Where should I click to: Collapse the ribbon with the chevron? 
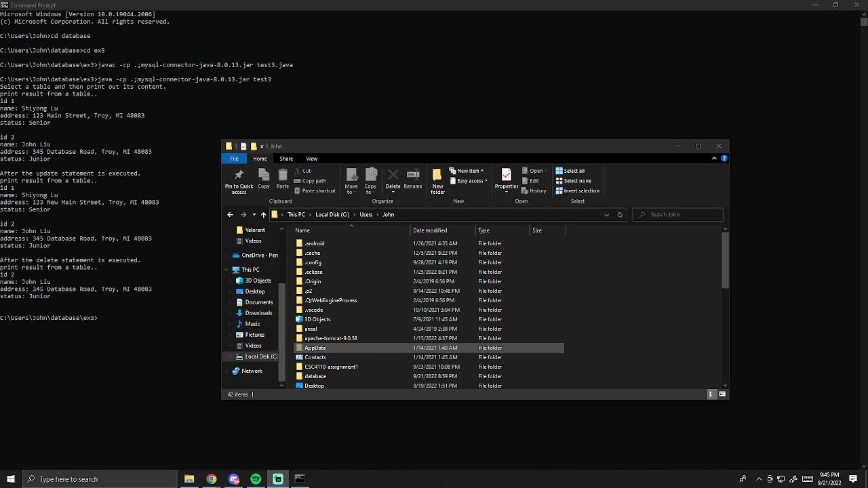tap(714, 159)
